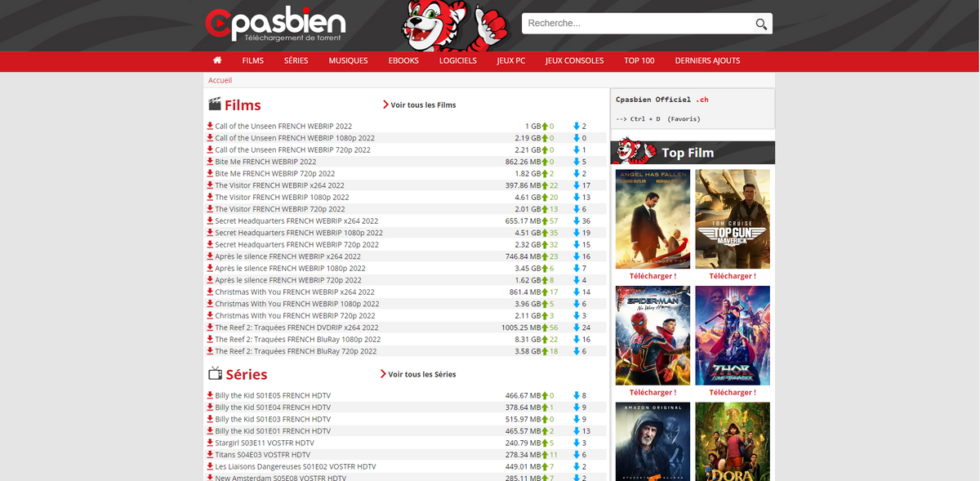
Task: Open the Dora movie poster
Action: point(733,441)
